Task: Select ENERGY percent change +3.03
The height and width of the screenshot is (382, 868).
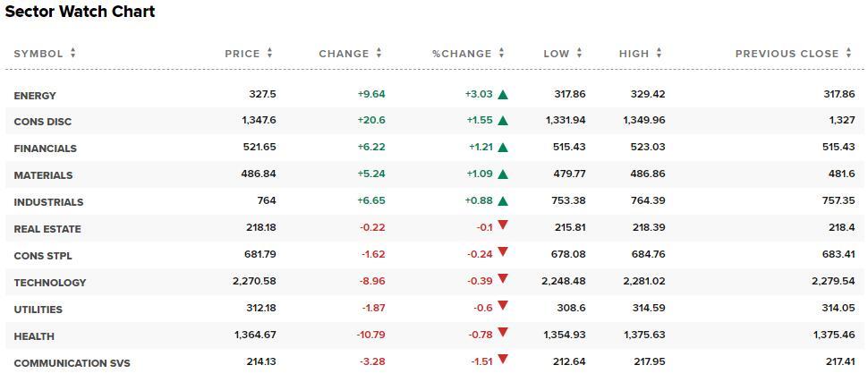Action: (x=479, y=94)
